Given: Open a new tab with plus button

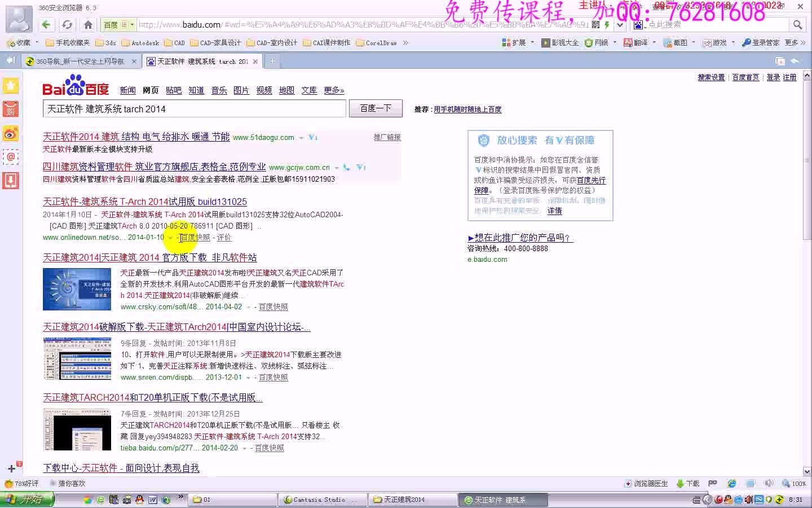Looking at the screenshot, I should (272, 61).
